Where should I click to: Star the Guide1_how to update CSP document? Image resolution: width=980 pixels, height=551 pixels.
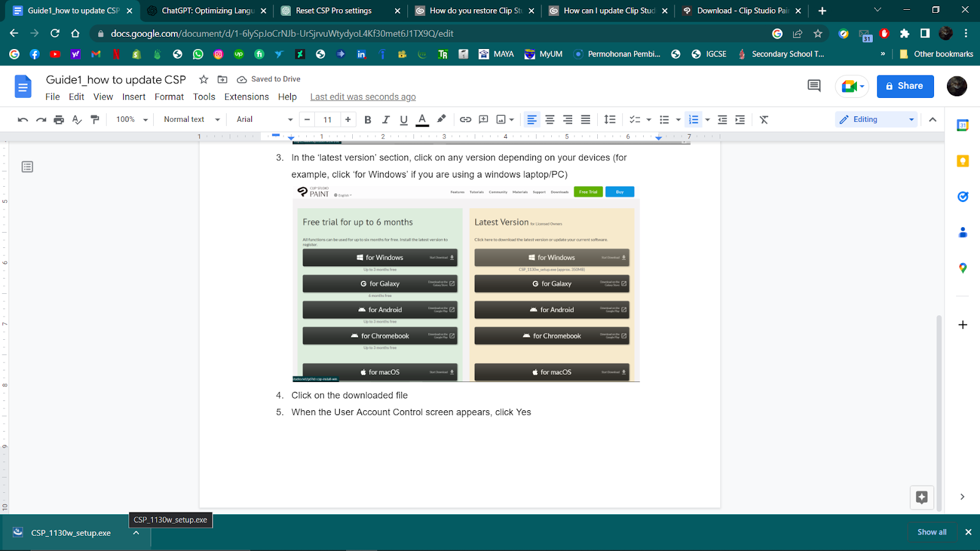coord(204,80)
